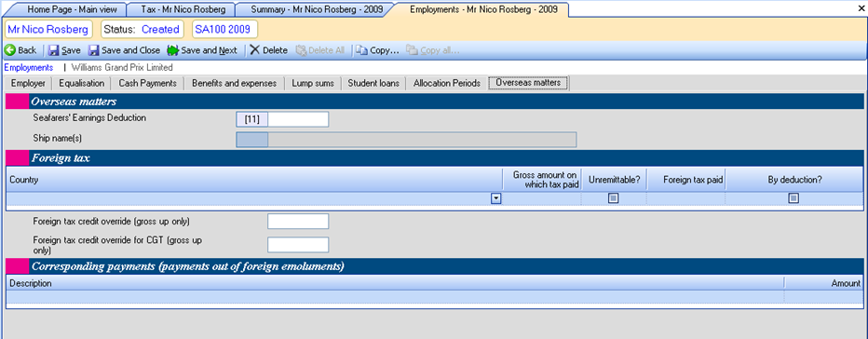Select the Overseas matters sub-tab
868x339 pixels.
pyautogui.click(x=529, y=83)
